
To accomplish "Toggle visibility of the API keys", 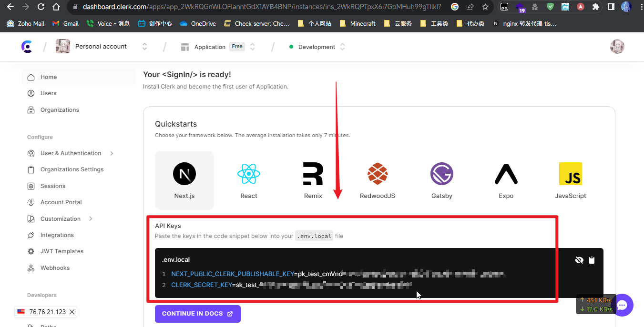I will (x=579, y=260).
